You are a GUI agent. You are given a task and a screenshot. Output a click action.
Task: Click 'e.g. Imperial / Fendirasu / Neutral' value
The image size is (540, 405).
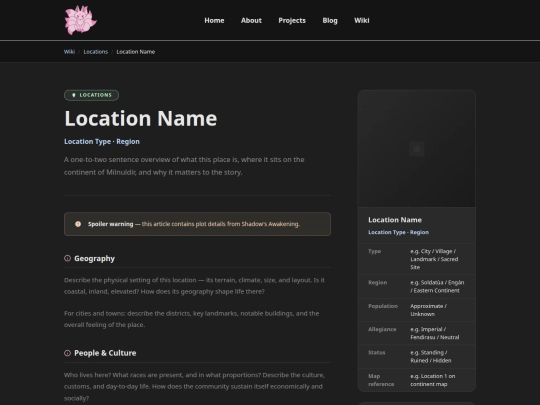pyautogui.click(x=435, y=333)
